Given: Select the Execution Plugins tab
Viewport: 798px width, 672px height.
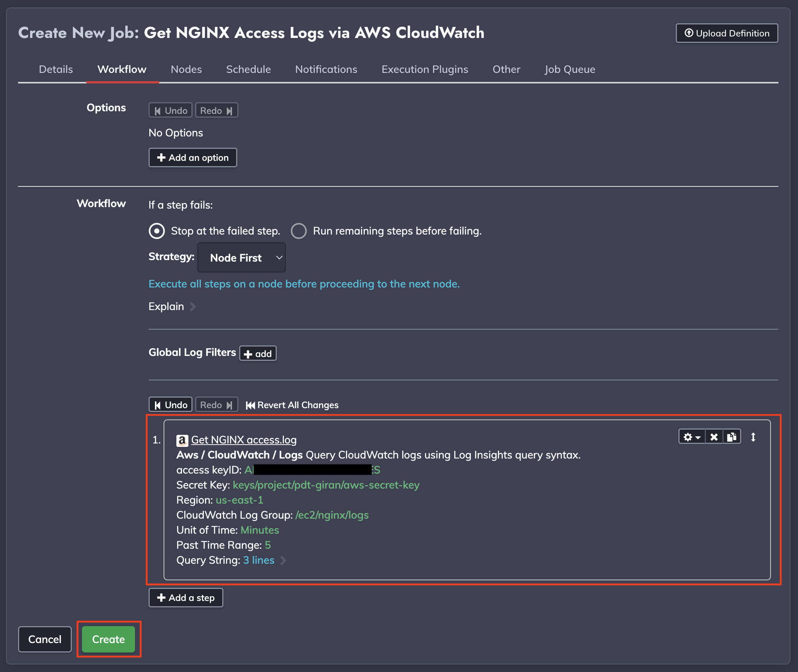Looking at the screenshot, I should tap(425, 69).
